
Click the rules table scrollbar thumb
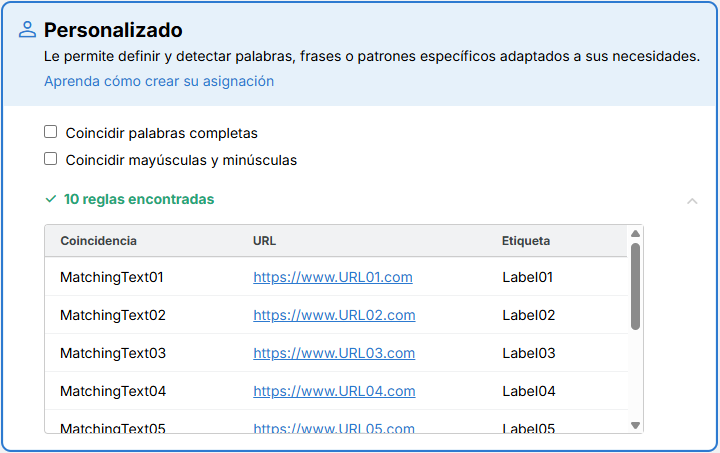pyautogui.click(x=636, y=287)
